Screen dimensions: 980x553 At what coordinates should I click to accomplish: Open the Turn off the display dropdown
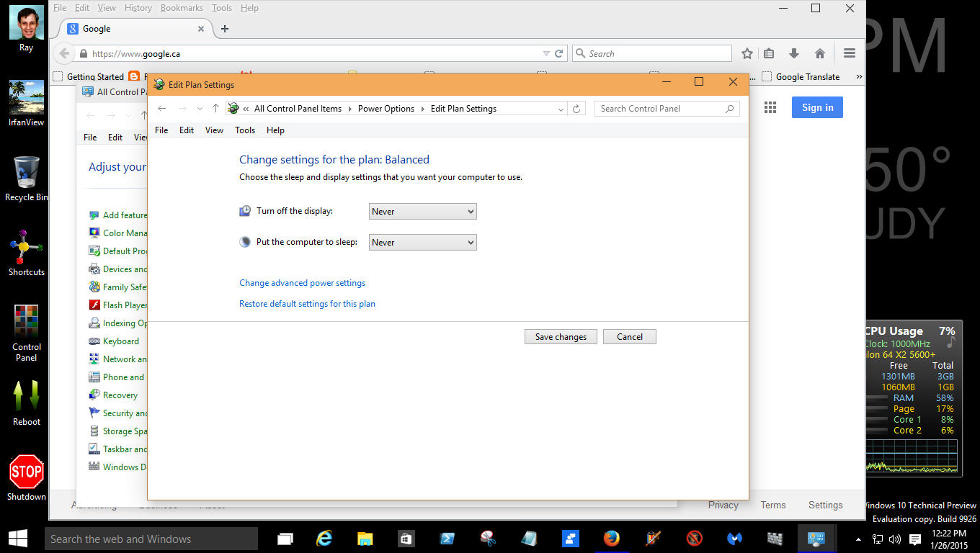click(x=423, y=212)
